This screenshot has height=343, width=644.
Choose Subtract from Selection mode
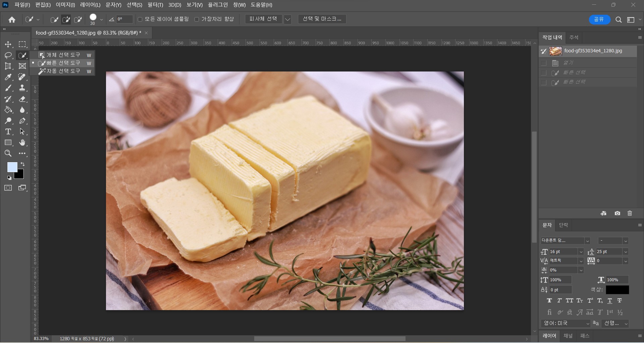(78, 19)
